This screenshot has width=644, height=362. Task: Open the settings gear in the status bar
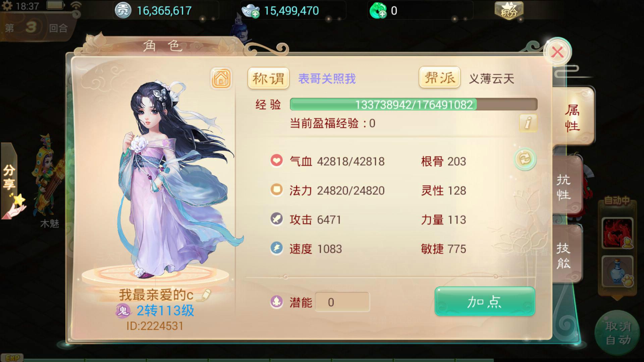tap(7, 6)
